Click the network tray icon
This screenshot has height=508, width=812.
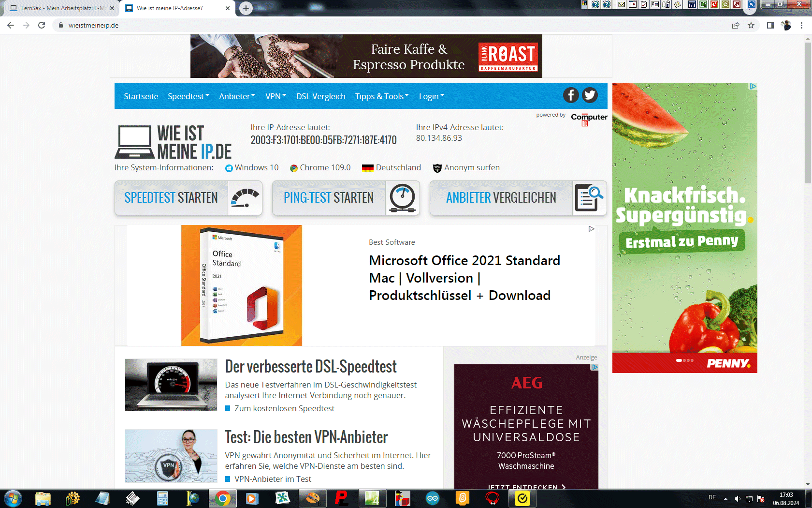pyautogui.click(x=749, y=498)
